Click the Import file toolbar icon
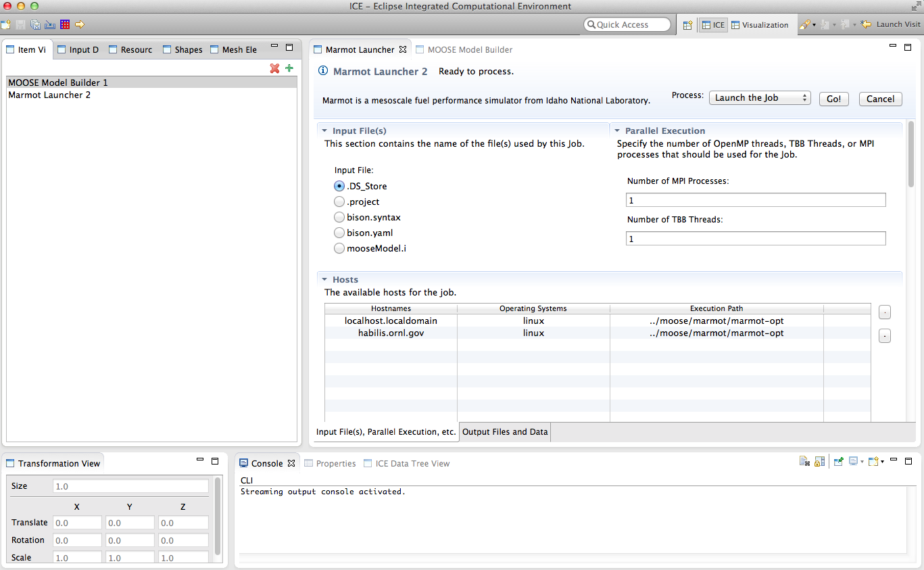Screen dimensions: 924x570 [50, 24]
